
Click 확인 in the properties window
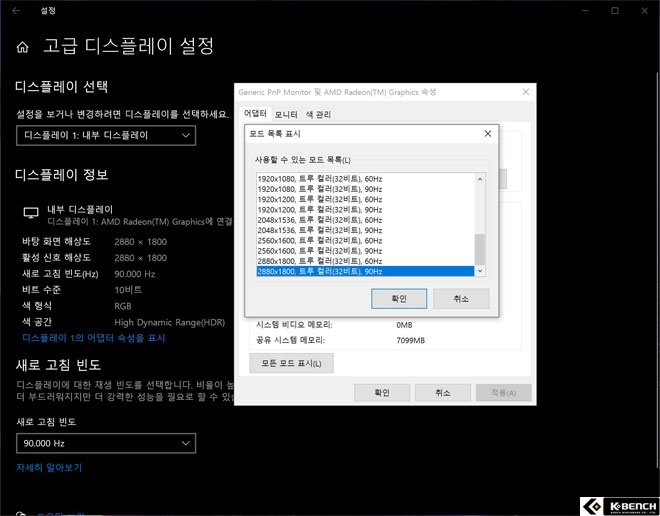[x=382, y=393]
